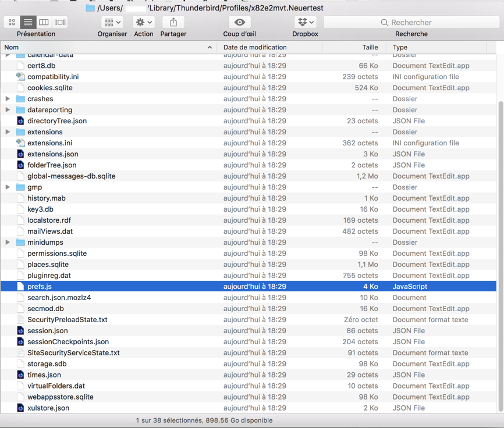Open the Dropbox toolbar menu

click(x=306, y=22)
